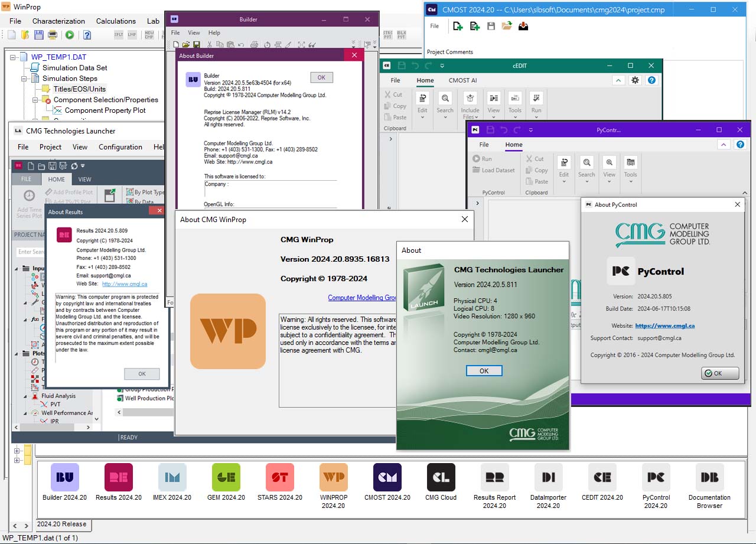Viewport: 756px width, 544px height.
Task: Collapse the Simulation Steps tree node
Action: coord(25,79)
